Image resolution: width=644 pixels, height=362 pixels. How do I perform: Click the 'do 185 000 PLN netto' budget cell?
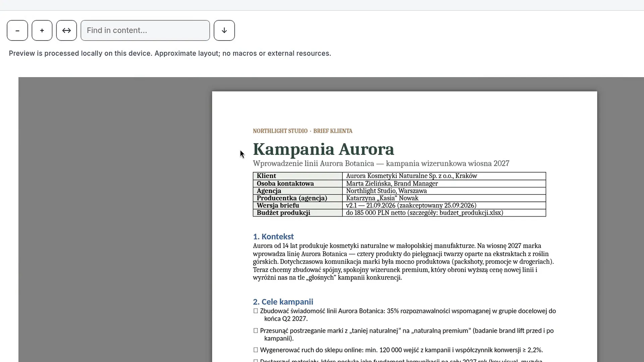tap(444, 213)
